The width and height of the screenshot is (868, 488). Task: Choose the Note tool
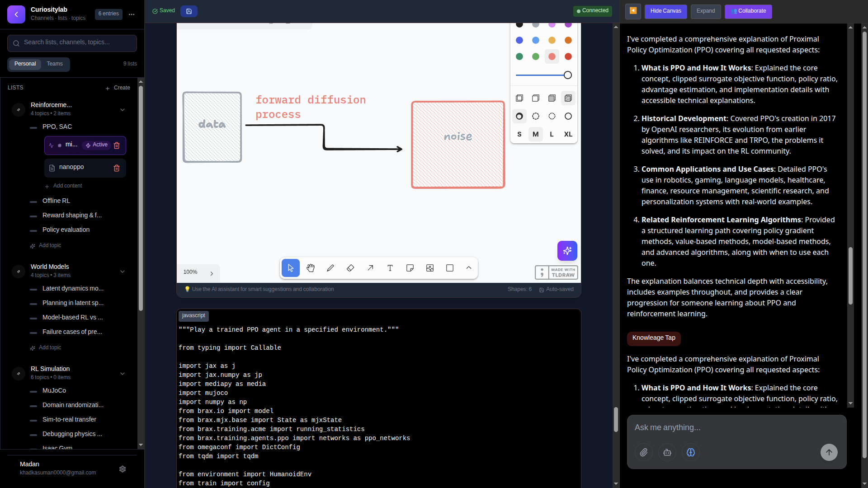(x=410, y=268)
